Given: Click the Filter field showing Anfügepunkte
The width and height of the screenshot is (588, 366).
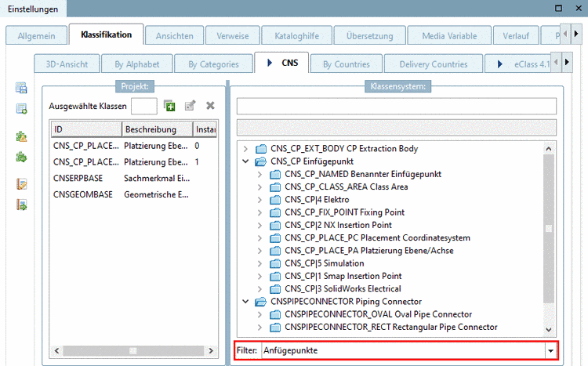Looking at the screenshot, I should pos(404,351).
